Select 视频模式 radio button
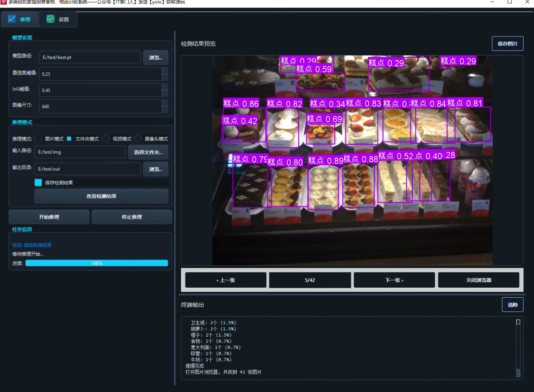Image resolution: width=534 pixels, height=392 pixels. tap(106, 139)
